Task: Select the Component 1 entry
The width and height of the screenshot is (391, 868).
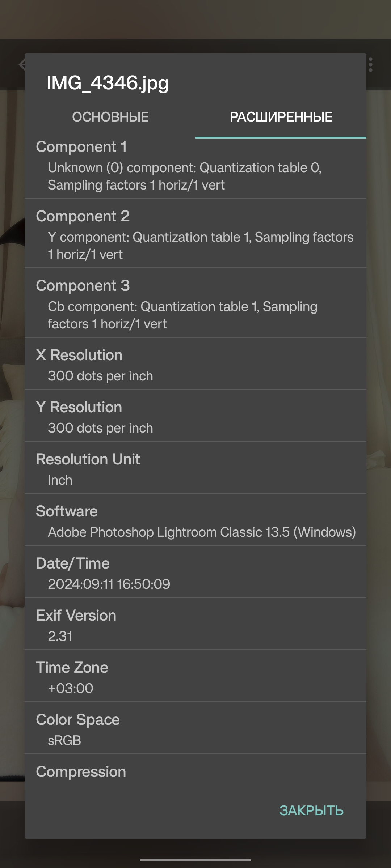Action: tap(195, 166)
